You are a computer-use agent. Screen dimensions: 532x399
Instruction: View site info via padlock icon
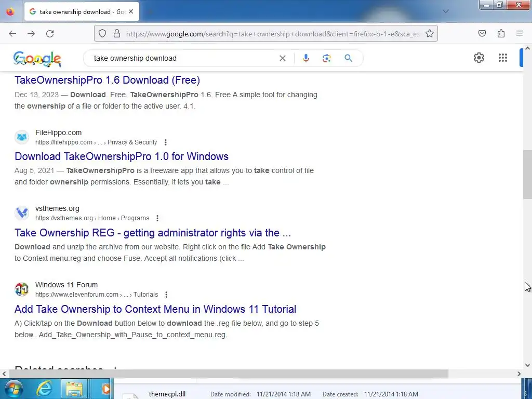[x=117, y=34]
